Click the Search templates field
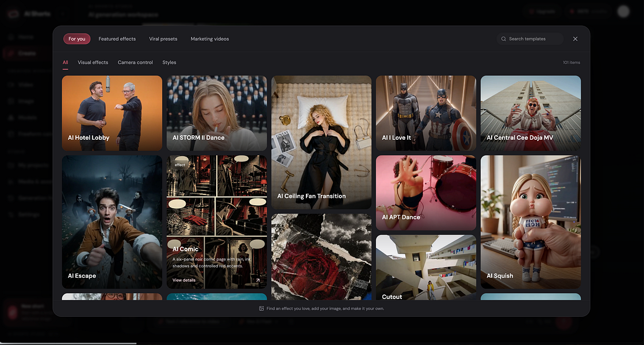Screen dimensions: 644x345 coord(530,39)
